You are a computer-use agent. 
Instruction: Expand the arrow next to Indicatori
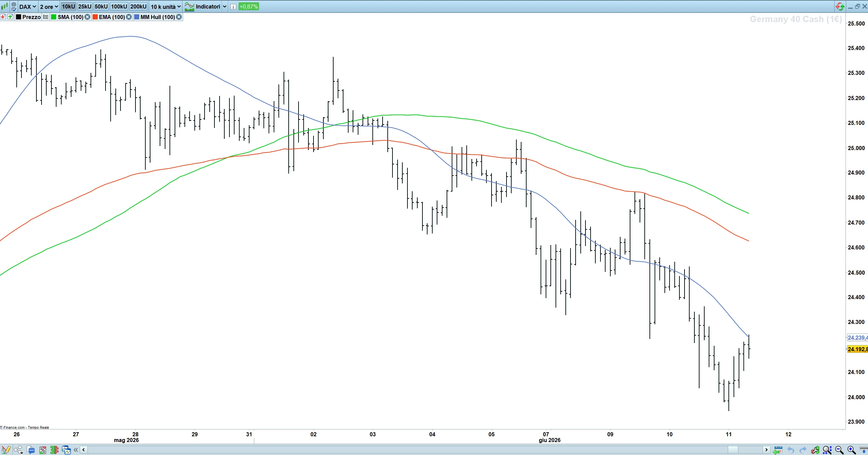point(225,6)
